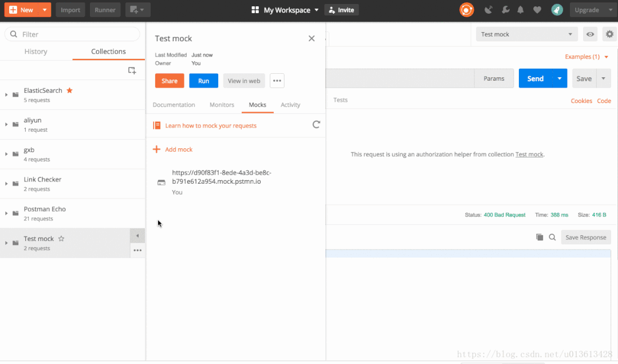The height and width of the screenshot is (364, 618).
Task: Click the environment quick look eye icon
Action: point(590,34)
